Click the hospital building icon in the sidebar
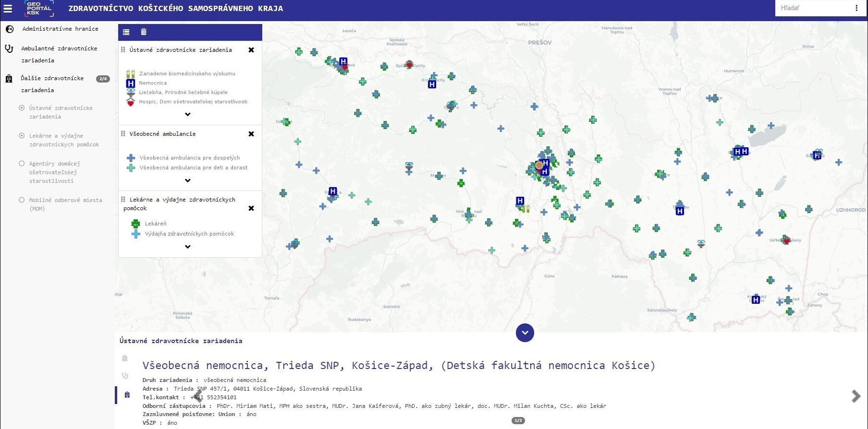The width and height of the screenshot is (868, 429). (x=9, y=79)
